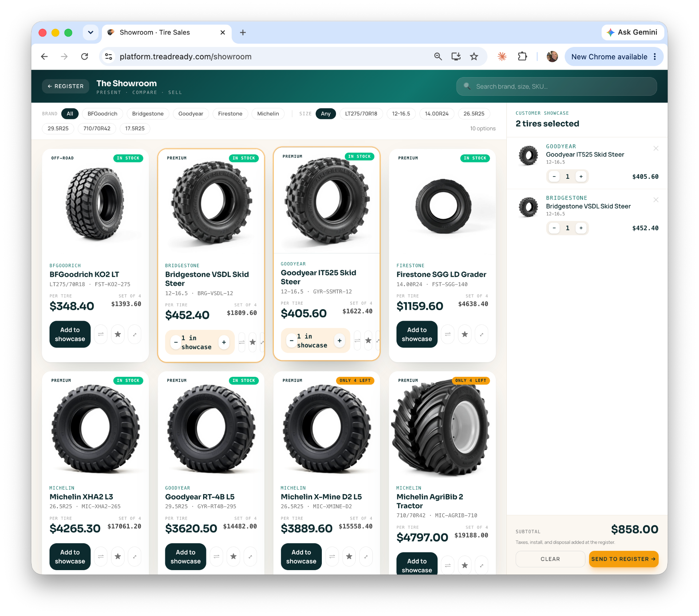
Task: Clear the customer showcase
Action: [550, 559]
